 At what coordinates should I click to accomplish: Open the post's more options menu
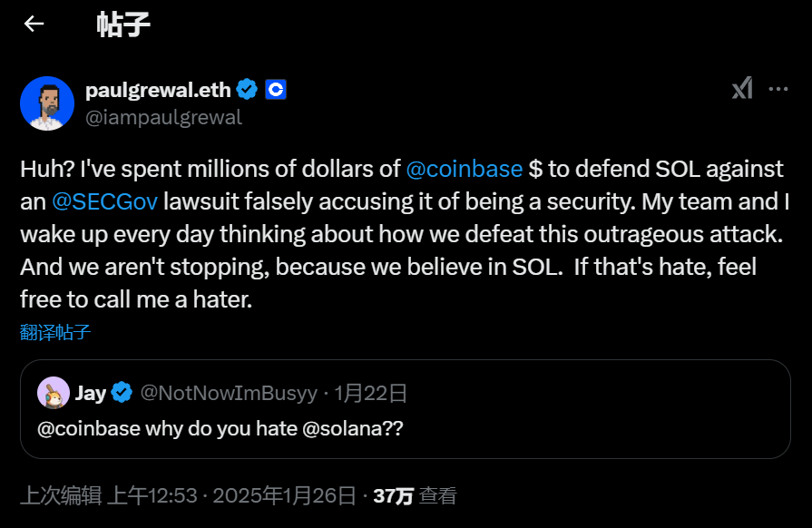point(779,88)
